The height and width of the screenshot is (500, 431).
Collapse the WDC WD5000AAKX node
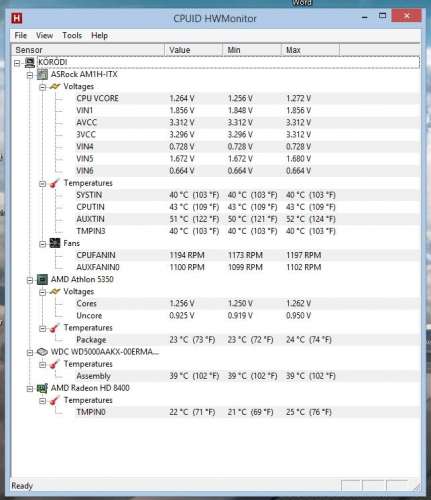tap(30, 352)
